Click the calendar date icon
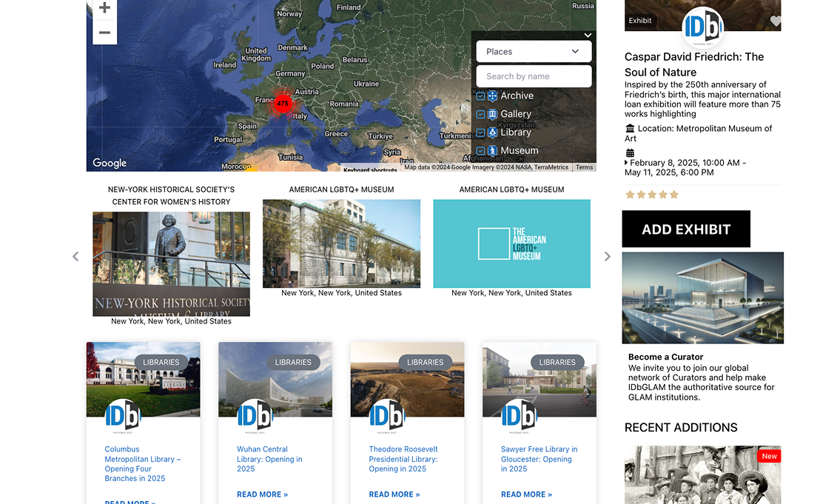 tap(630, 153)
